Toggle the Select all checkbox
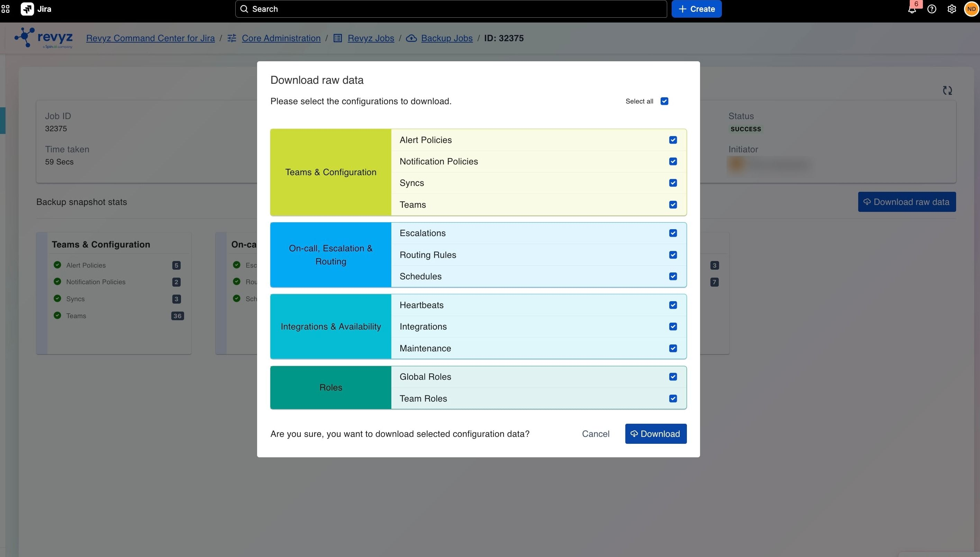The height and width of the screenshot is (557, 980). coord(664,101)
